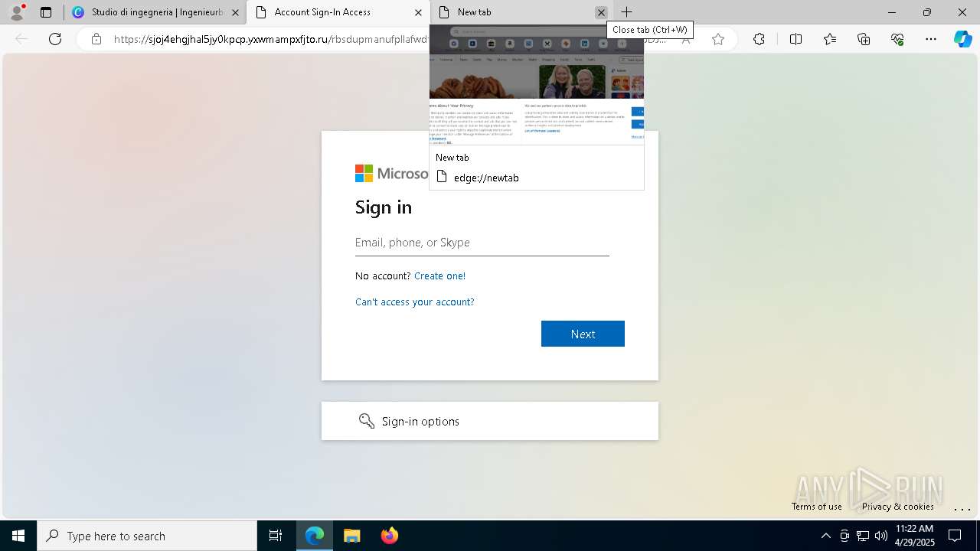
Task: Open the footer ellipsis menu
Action: pyautogui.click(x=962, y=507)
